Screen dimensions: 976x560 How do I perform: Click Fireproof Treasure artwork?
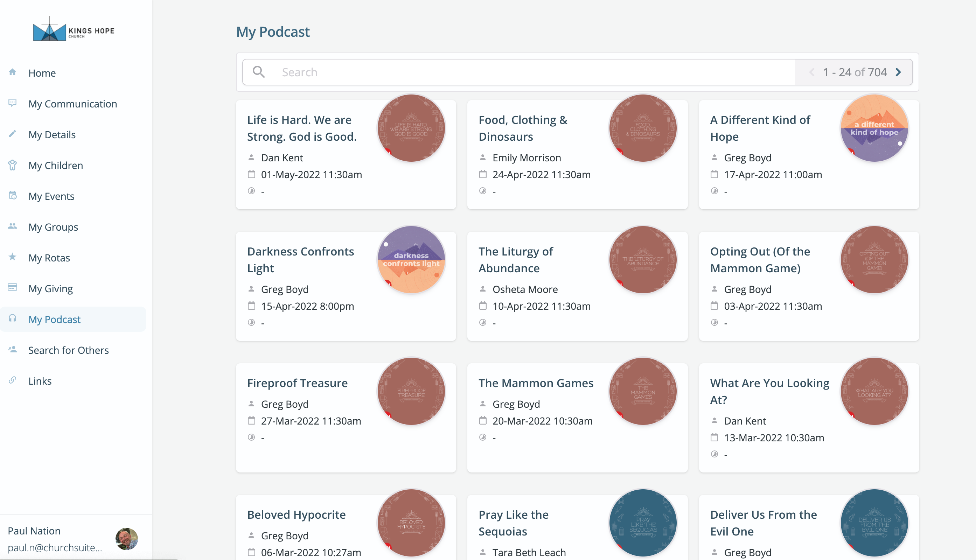pyautogui.click(x=411, y=391)
